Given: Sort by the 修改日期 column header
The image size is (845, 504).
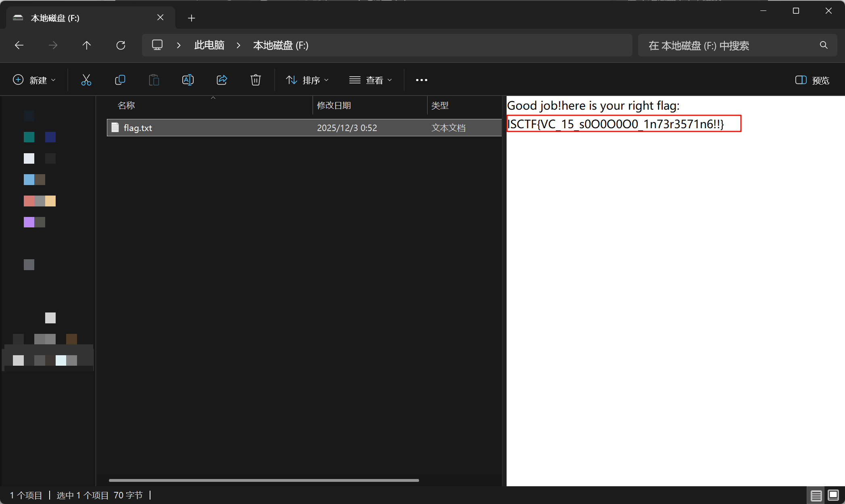Looking at the screenshot, I should coord(334,106).
